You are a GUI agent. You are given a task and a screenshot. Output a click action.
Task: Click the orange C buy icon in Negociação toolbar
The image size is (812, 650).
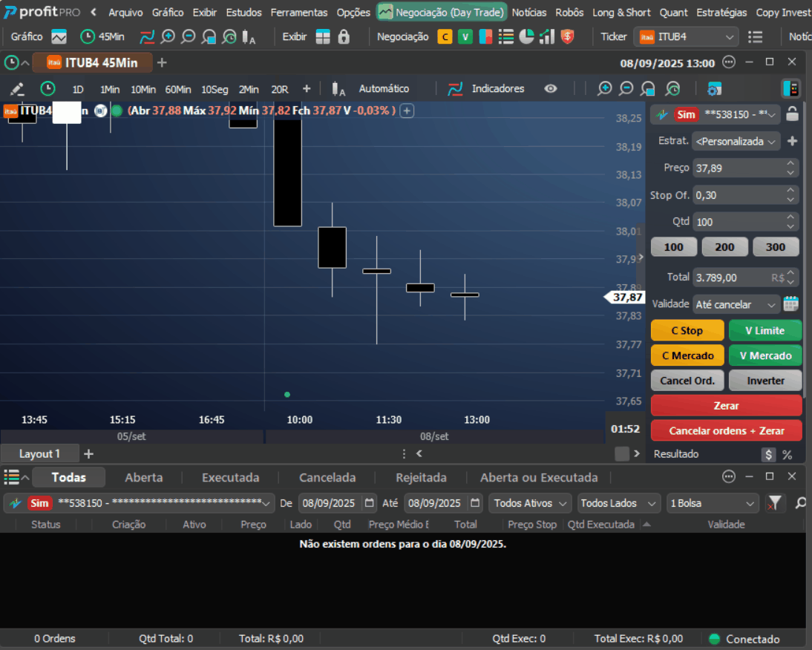point(445,37)
